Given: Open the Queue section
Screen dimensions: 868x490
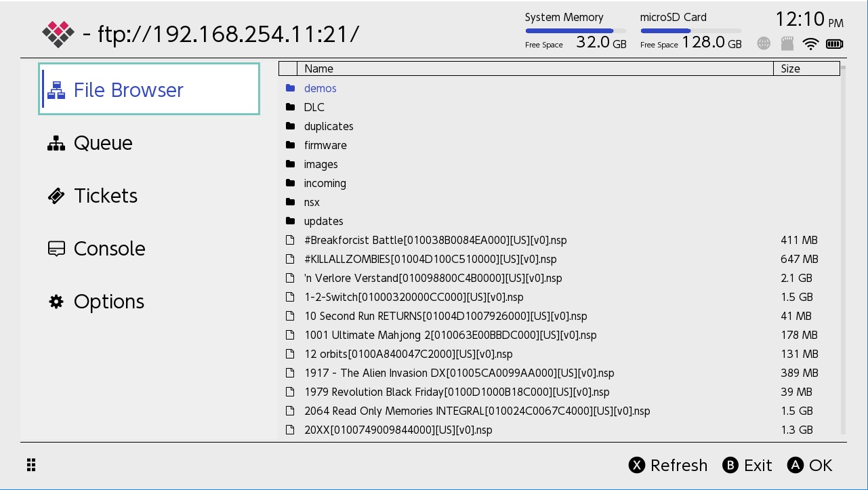Looking at the screenshot, I should 103,143.
